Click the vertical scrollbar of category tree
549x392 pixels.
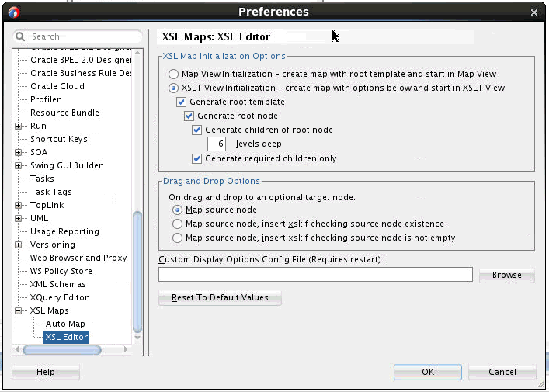pyautogui.click(x=137, y=272)
